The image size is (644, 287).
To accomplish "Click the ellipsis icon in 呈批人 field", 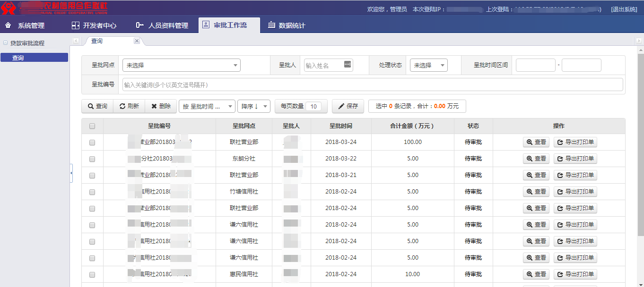I will click(x=348, y=65).
